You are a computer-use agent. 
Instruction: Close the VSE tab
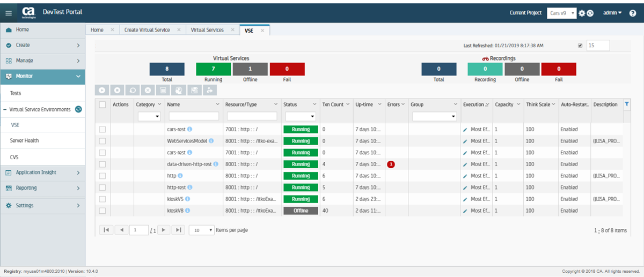tap(262, 31)
